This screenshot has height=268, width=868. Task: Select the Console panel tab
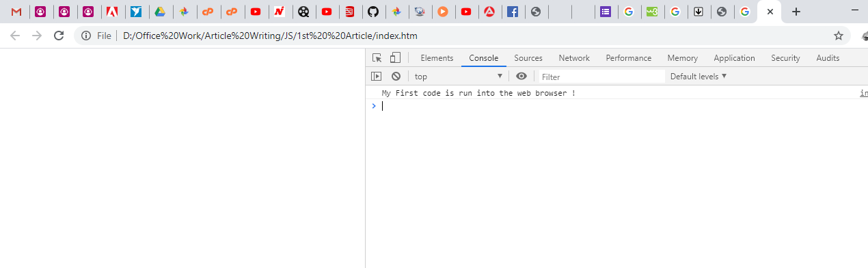[x=483, y=58]
